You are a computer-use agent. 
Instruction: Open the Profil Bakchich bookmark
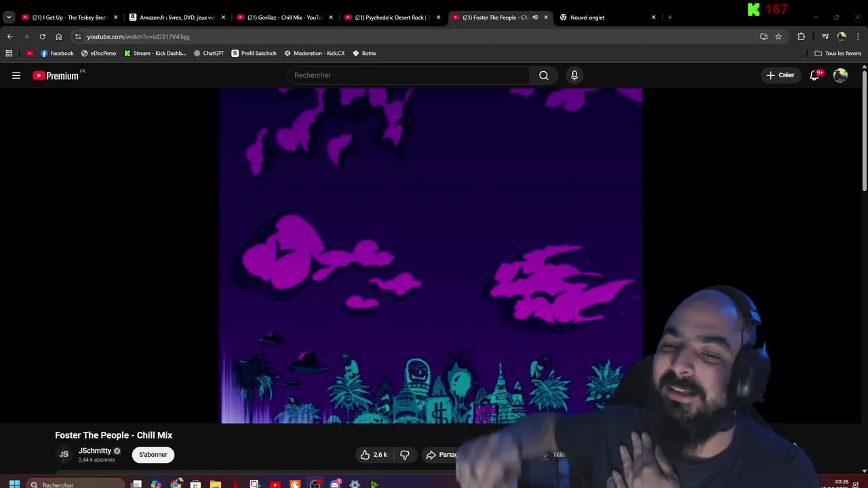pyautogui.click(x=254, y=53)
